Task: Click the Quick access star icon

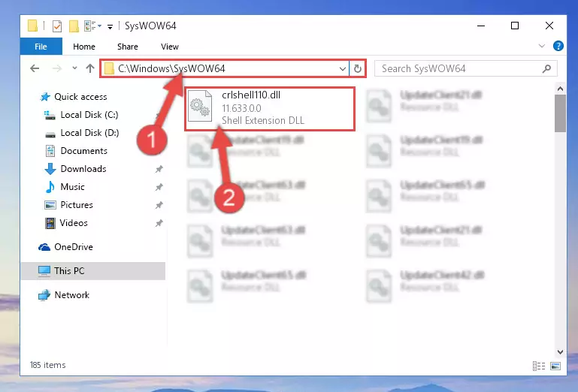Action: point(45,97)
